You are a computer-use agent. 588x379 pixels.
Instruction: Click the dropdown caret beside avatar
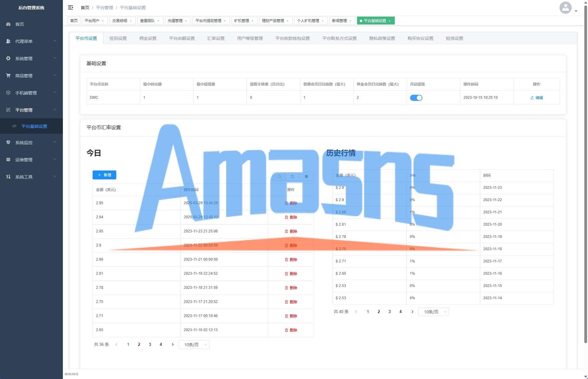pos(576,11)
